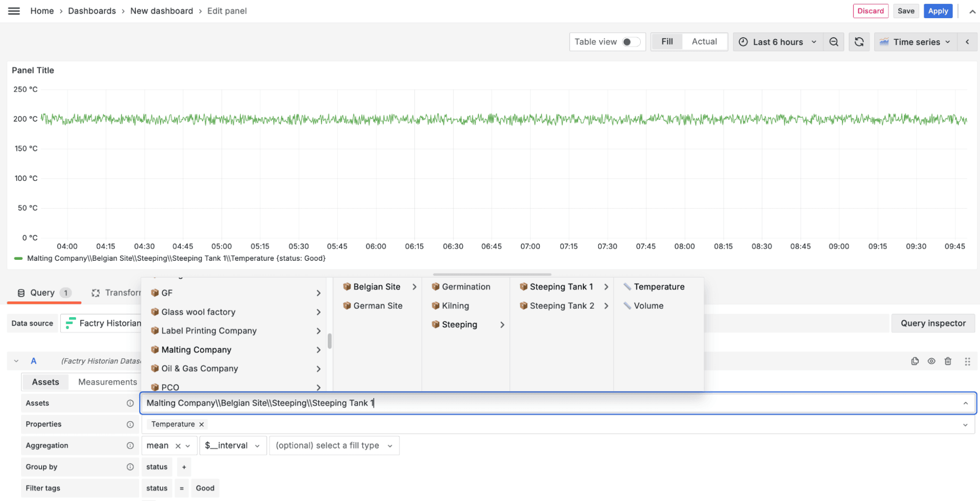Remove the Temperature property chip
The image size is (980, 501).
point(201,424)
